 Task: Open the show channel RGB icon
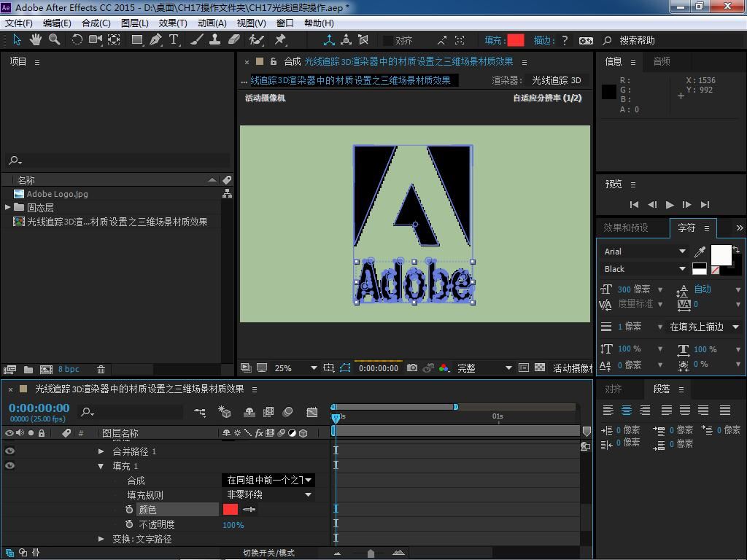[444, 367]
